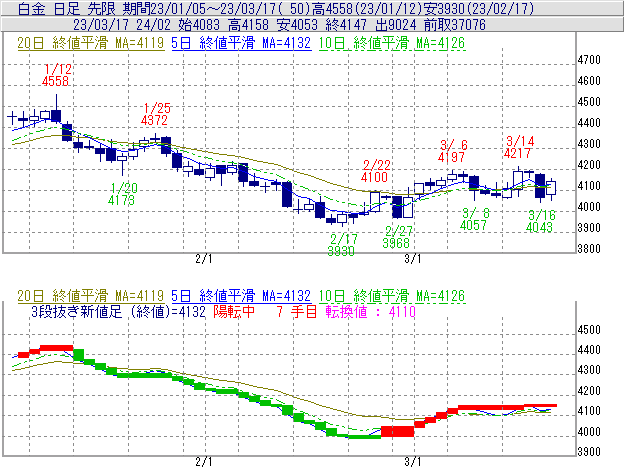Click the 3/1 date on lower chart axis
The width and height of the screenshot is (624, 475).
point(413,462)
